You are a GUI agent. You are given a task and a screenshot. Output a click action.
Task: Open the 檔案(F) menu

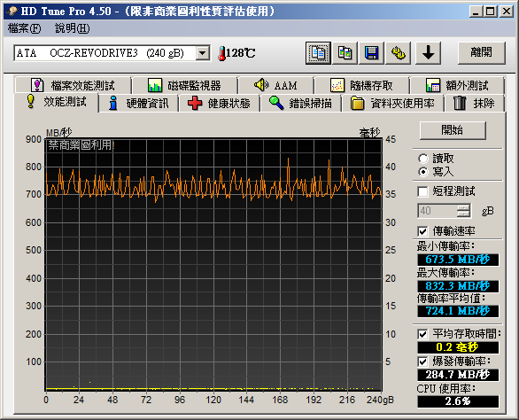[24, 28]
